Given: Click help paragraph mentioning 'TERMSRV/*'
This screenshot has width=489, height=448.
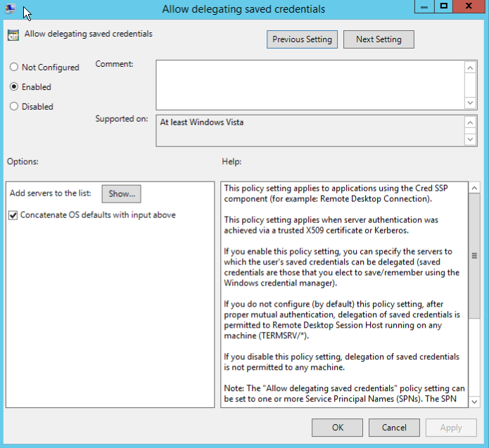Looking at the screenshot, I should pos(342,320).
